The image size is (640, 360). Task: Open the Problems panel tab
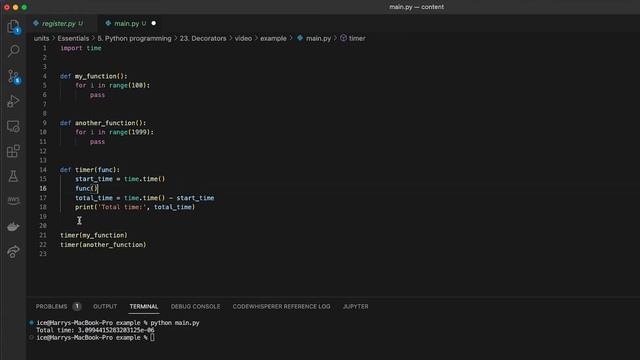(x=51, y=307)
